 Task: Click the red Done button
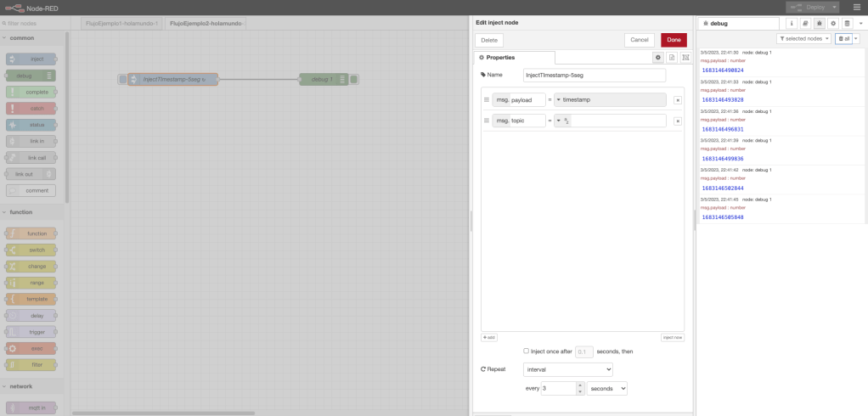point(674,40)
